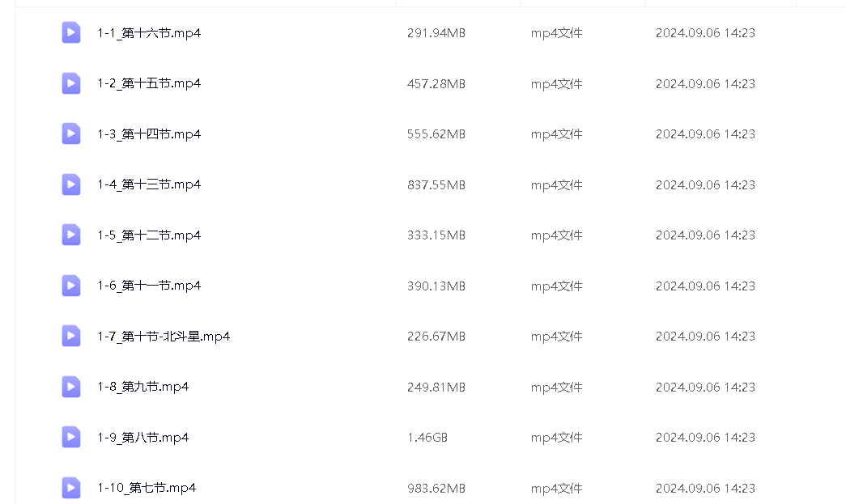Open file name 1-1_第十六节.mp4
The width and height of the screenshot is (846, 504).
(149, 33)
